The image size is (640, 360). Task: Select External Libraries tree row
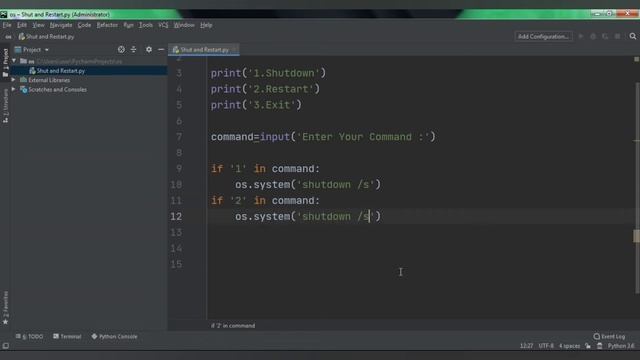tap(49, 80)
